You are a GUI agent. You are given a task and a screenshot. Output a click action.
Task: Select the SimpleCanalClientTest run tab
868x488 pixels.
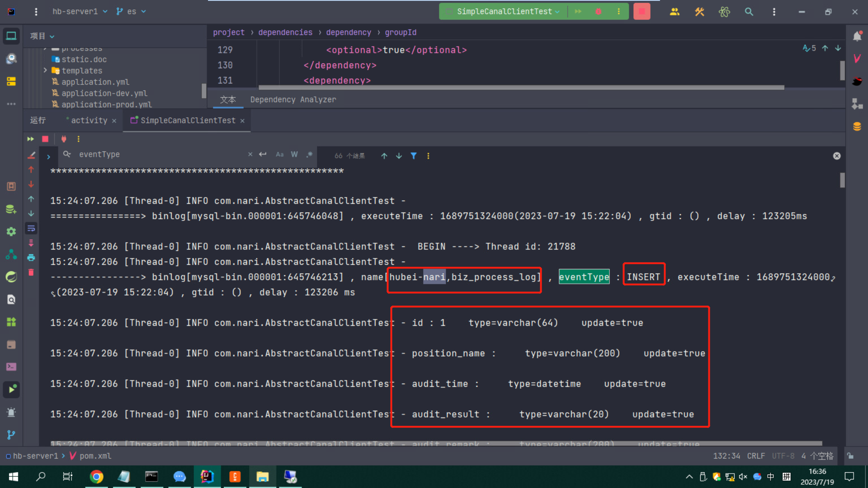tap(188, 121)
